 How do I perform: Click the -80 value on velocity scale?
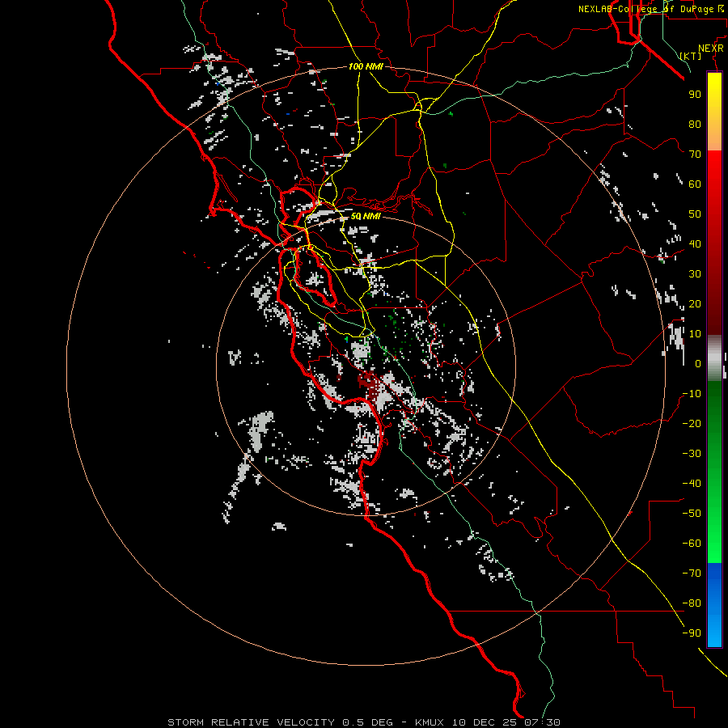[x=692, y=603]
